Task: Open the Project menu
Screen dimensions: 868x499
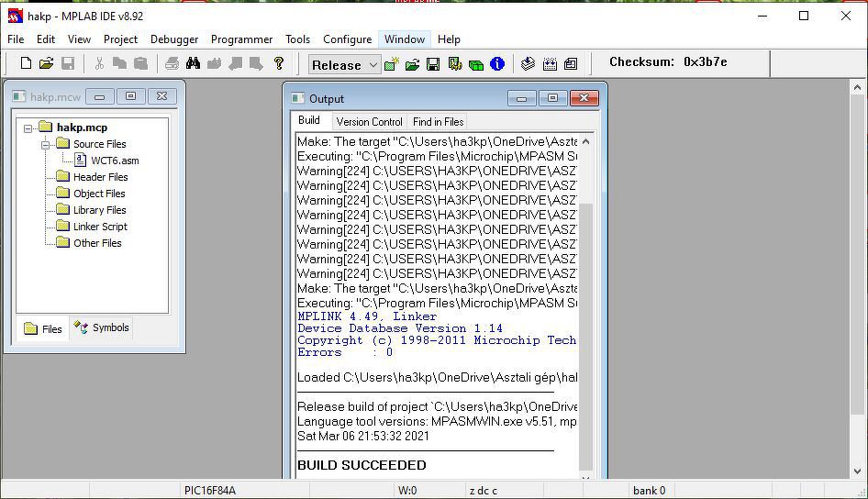Action: (x=120, y=39)
